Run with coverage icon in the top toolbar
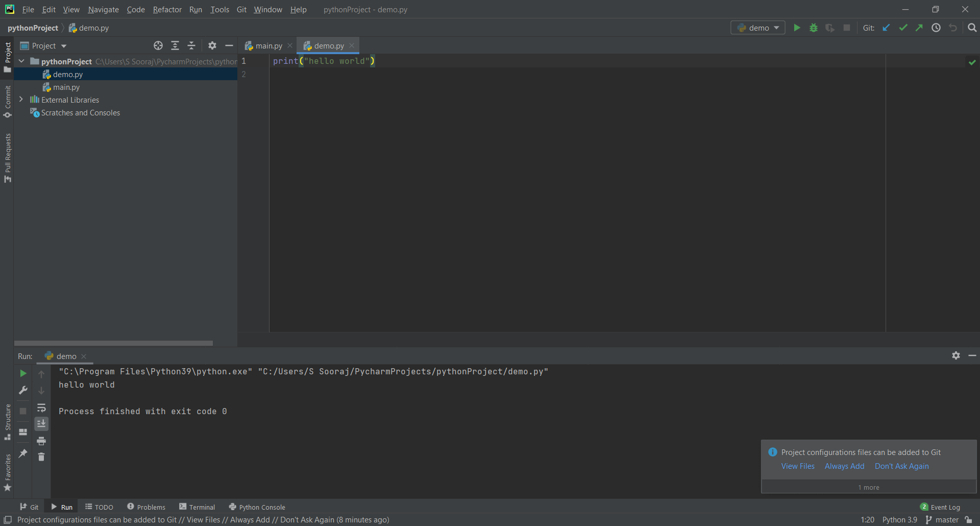 point(830,28)
